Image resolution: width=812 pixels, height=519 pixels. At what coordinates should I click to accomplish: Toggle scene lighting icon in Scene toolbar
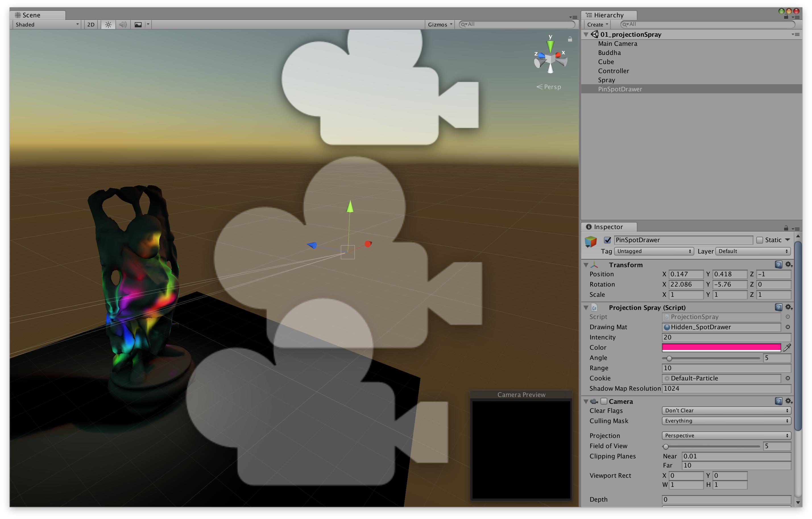(x=108, y=24)
